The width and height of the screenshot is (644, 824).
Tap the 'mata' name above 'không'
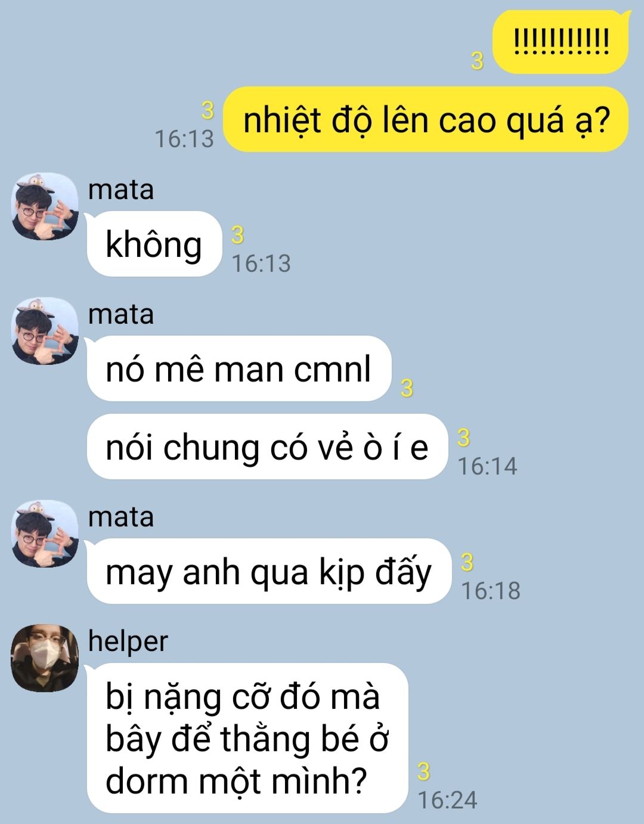(x=121, y=190)
